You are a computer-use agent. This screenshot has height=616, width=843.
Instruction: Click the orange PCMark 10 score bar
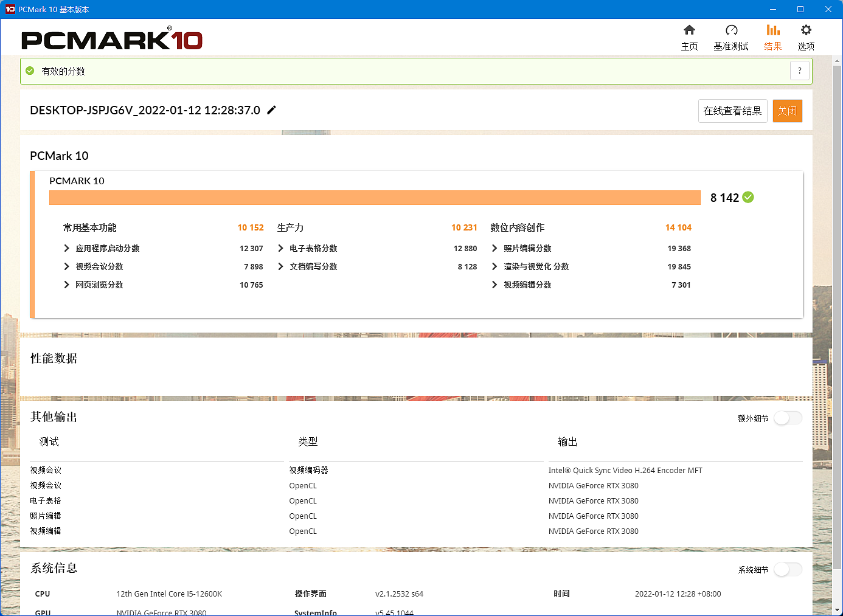tap(375, 198)
